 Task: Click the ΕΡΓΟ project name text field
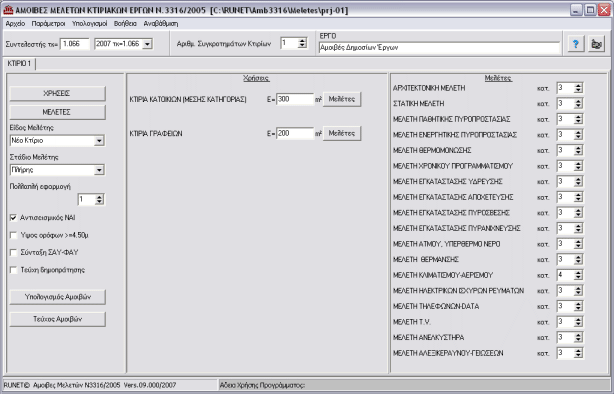click(439, 47)
